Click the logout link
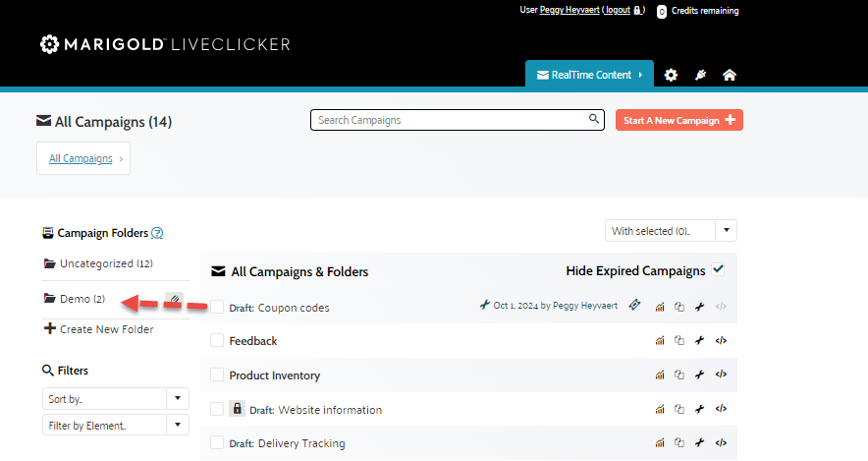Viewport: 868px width, 461px height. click(617, 10)
